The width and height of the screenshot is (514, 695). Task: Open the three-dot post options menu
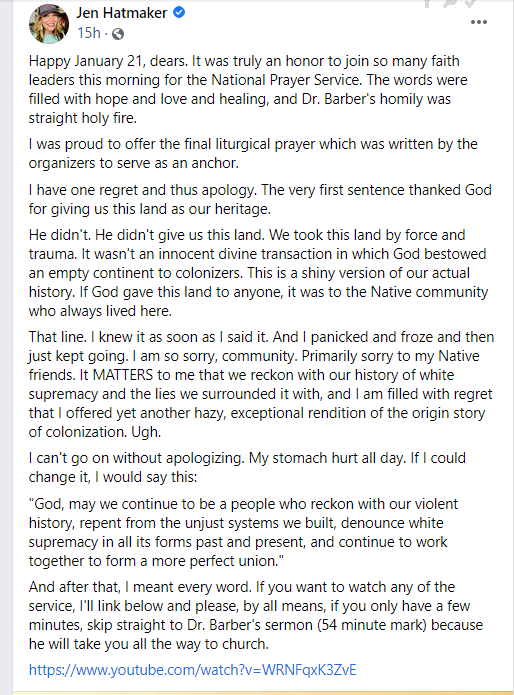479,22
